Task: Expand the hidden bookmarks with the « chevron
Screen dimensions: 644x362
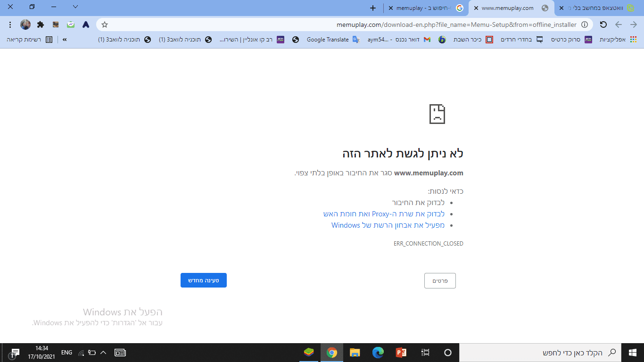Action: tap(66, 40)
